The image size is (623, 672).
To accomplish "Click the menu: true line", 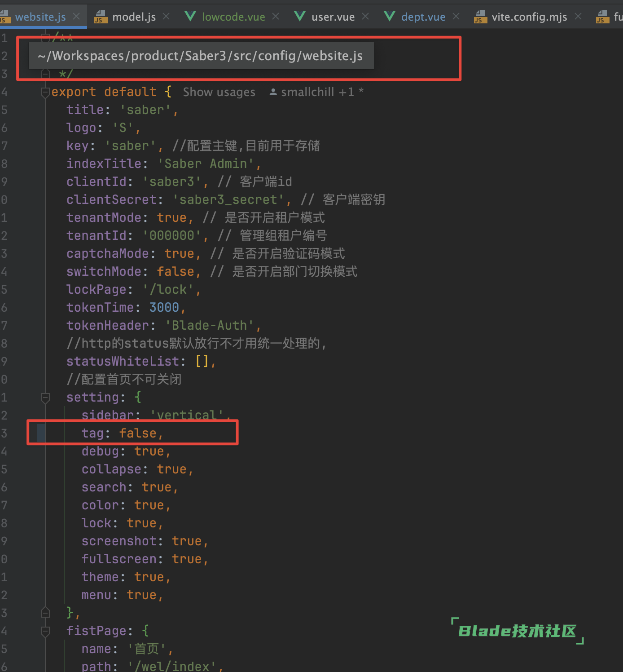I will pyautogui.click(x=122, y=595).
